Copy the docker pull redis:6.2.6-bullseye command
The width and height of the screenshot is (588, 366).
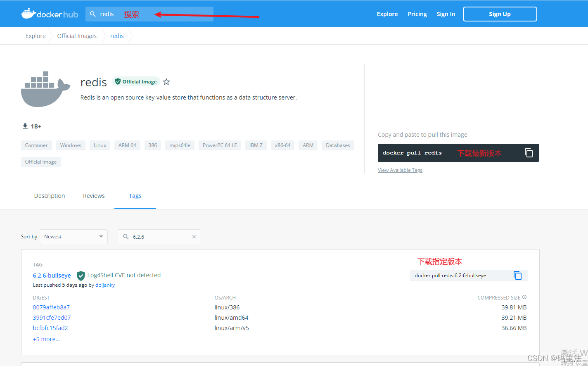coord(517,276)
